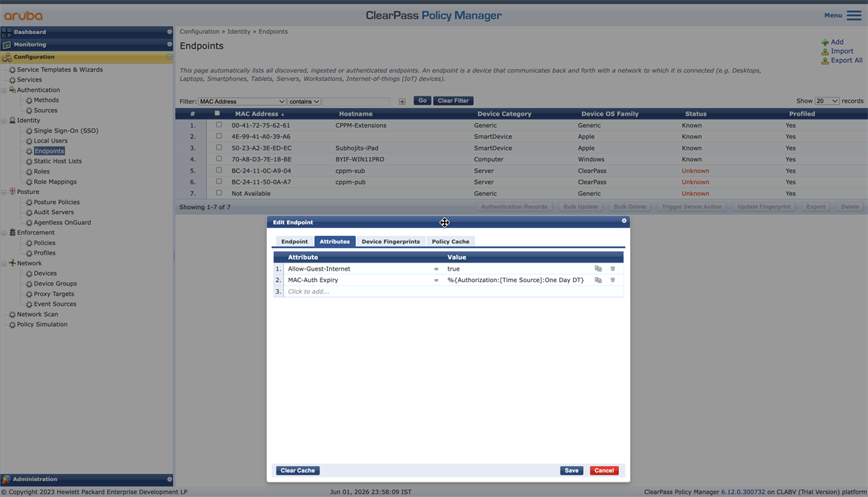Add another filter with the plus icon
This screenshot has height=497, width=868.
tap(402, 101)
